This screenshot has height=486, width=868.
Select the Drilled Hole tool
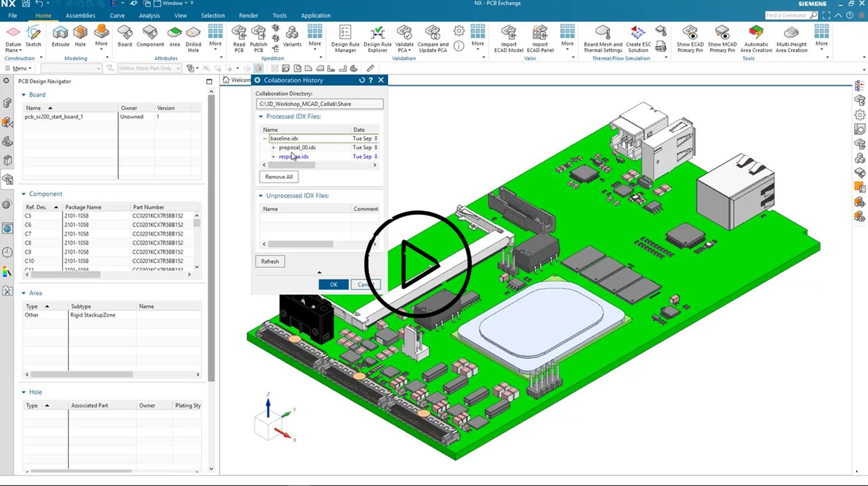coord(193,38)
